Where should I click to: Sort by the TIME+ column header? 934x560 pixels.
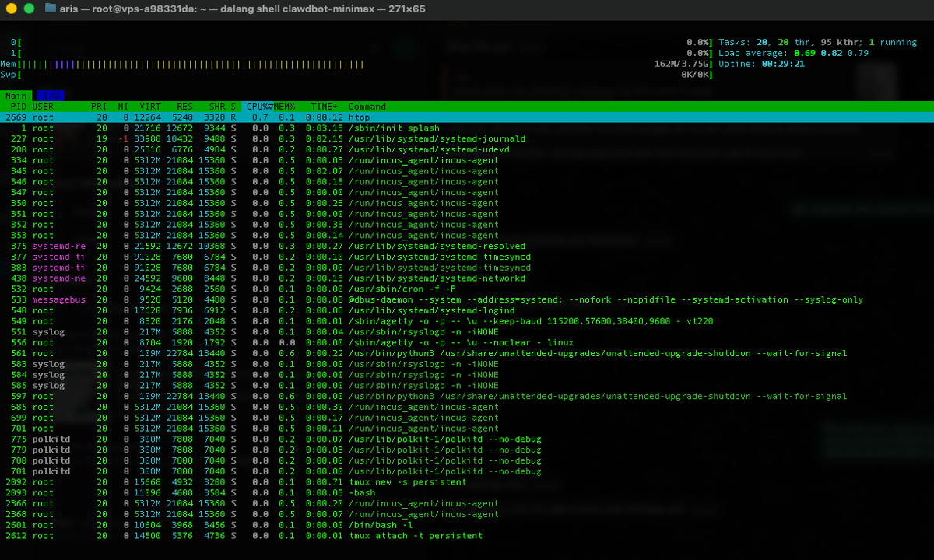(325, 107)
